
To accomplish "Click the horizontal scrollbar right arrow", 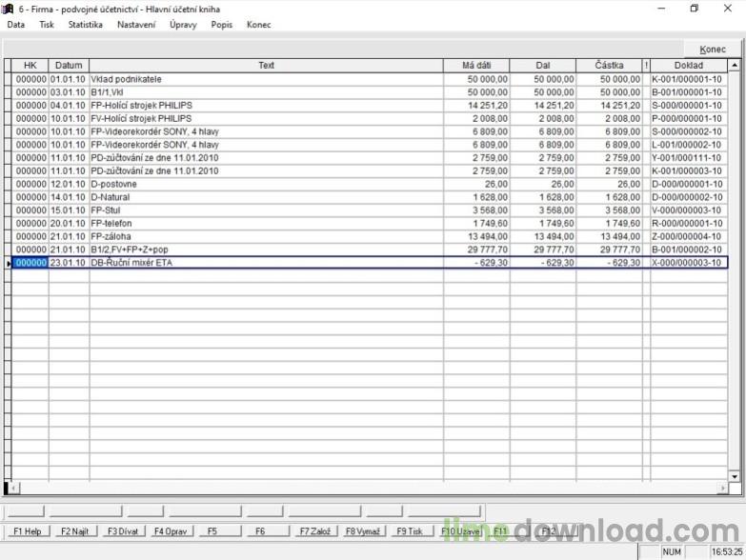I will (723, 488).
